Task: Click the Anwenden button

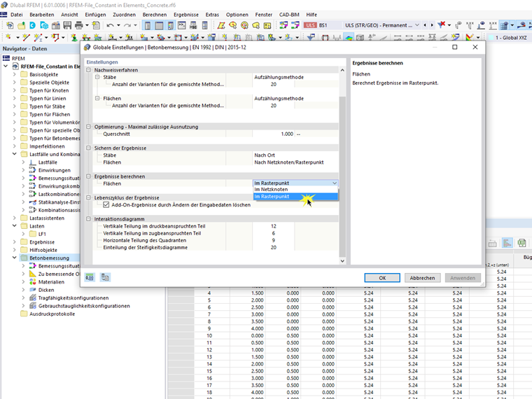Action: [463, 278]
